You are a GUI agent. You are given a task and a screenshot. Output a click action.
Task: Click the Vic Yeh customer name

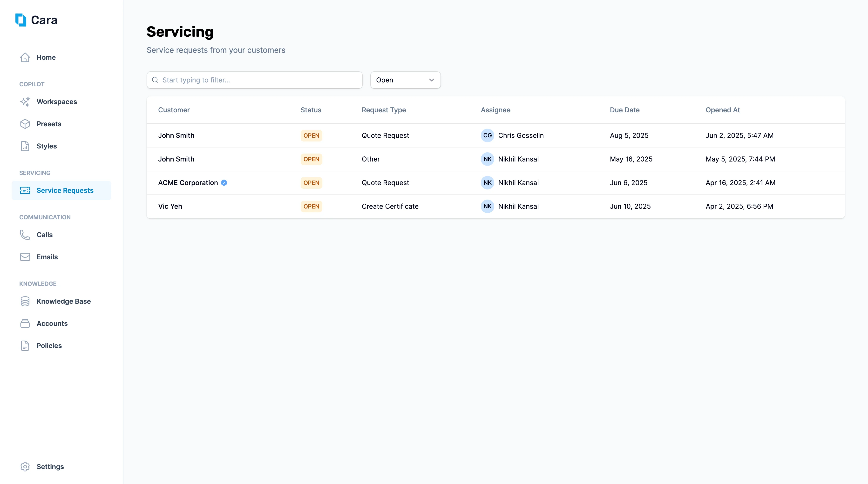pos(170,207)
